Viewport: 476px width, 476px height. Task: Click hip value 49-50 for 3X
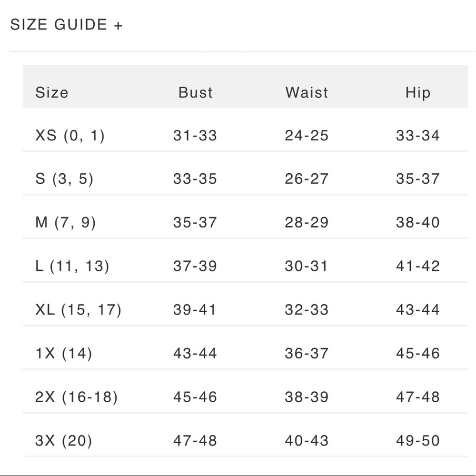coord(418,440)
